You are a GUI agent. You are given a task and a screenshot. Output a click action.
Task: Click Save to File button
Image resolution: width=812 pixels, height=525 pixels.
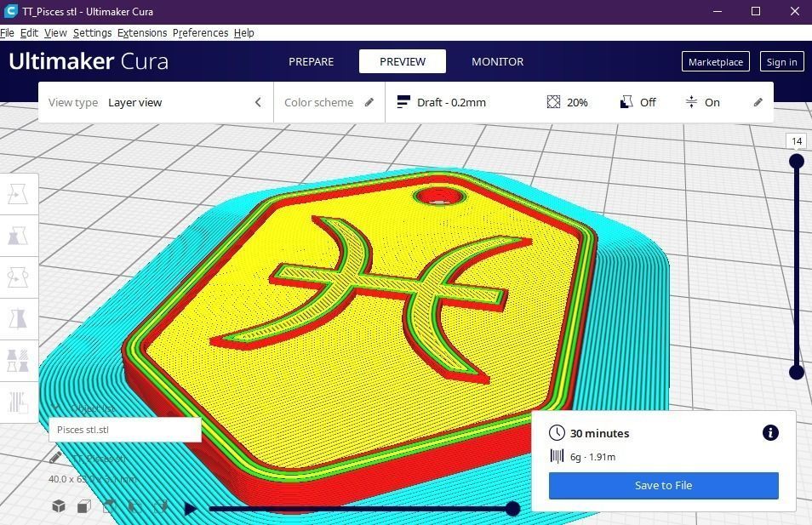tap(663, 486)
